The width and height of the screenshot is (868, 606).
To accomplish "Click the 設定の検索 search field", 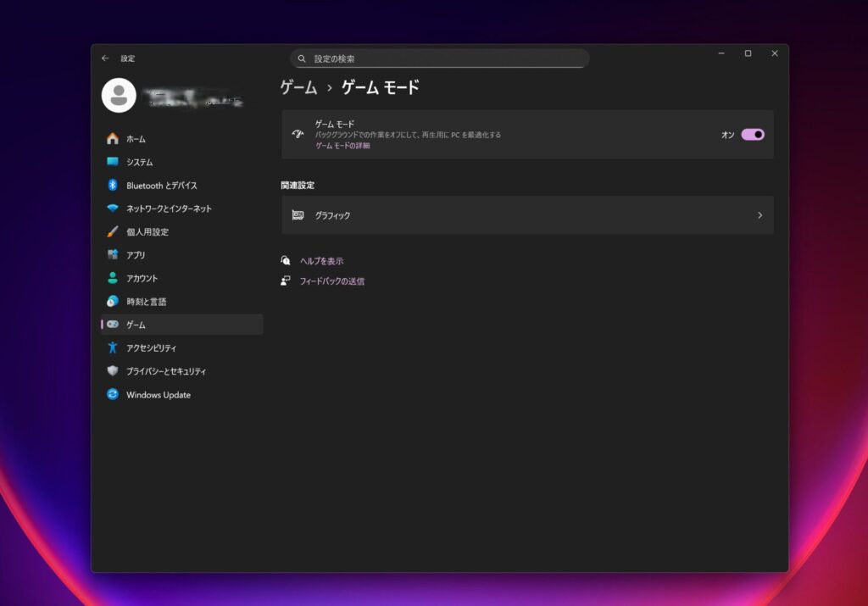I will 441,58.
